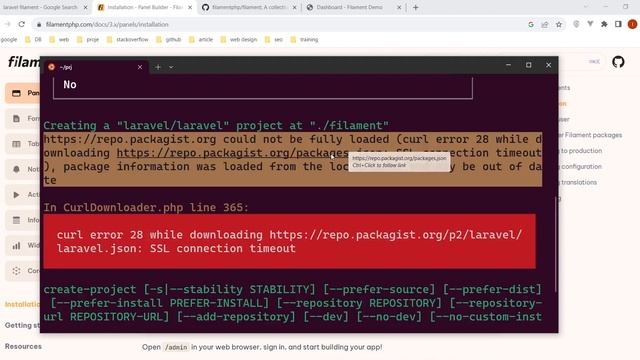Open the Chrome profile avatar
The height and width of the screenshot is (360, 640).
(632, 24)
